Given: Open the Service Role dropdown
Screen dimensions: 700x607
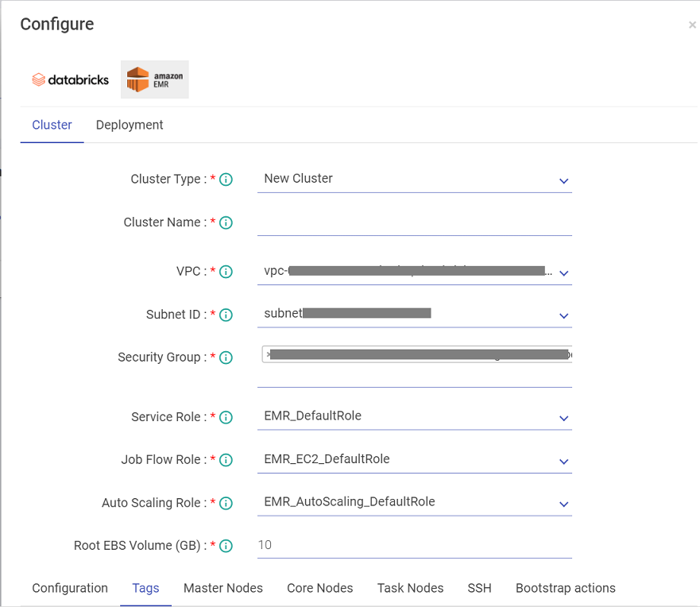Looking at the screenshot, I should click(x=414, y=417).
